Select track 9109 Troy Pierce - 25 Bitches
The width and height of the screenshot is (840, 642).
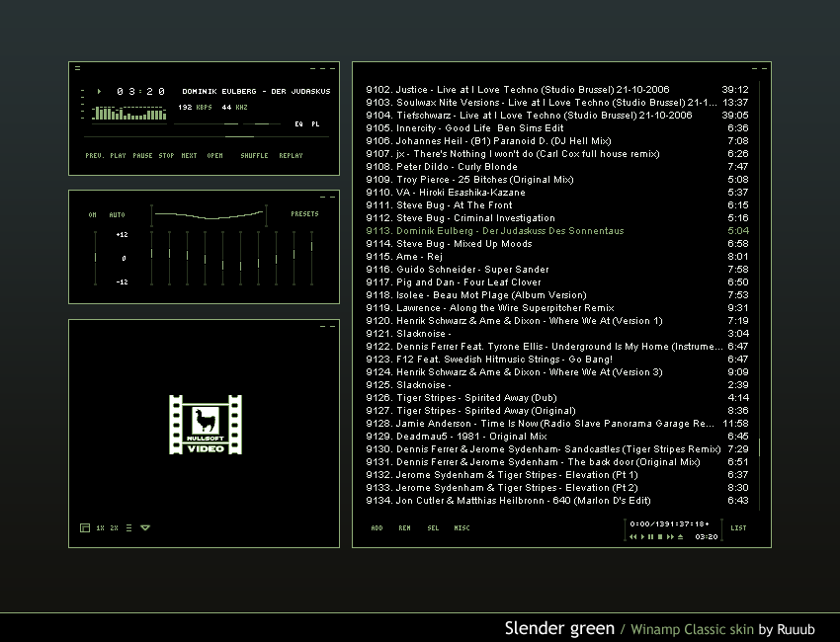click(x=557, y=180)
